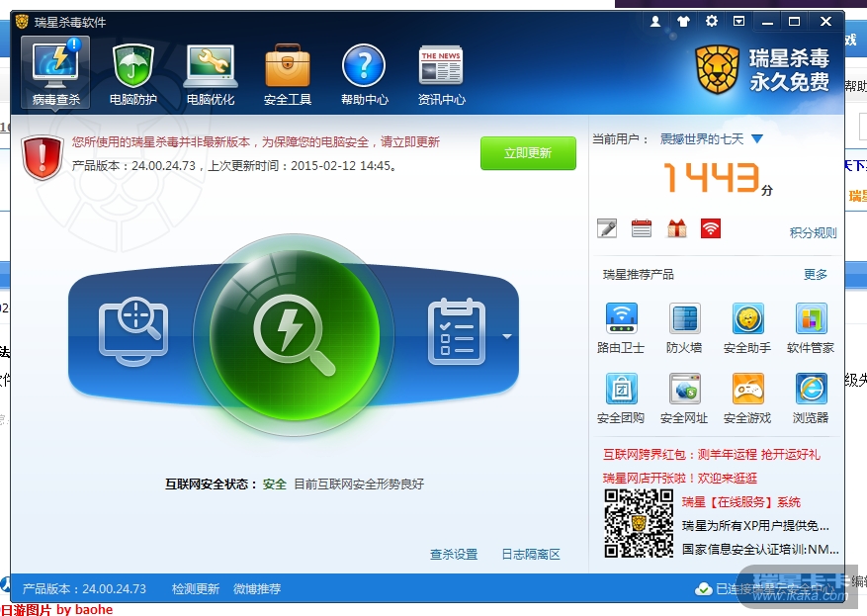The image size is (867, 616).
Task: Open the 积分规则 points rules link
Action: (x=813, y=232)
